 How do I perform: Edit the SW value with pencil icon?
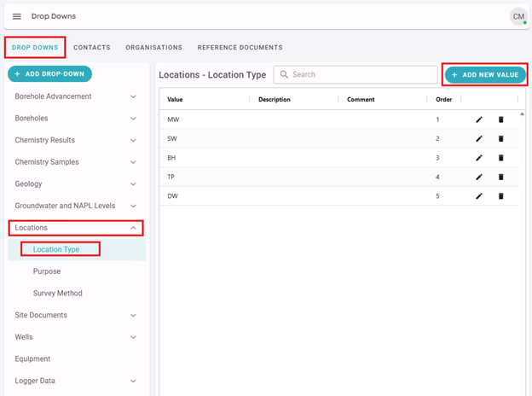pos(479,138)
